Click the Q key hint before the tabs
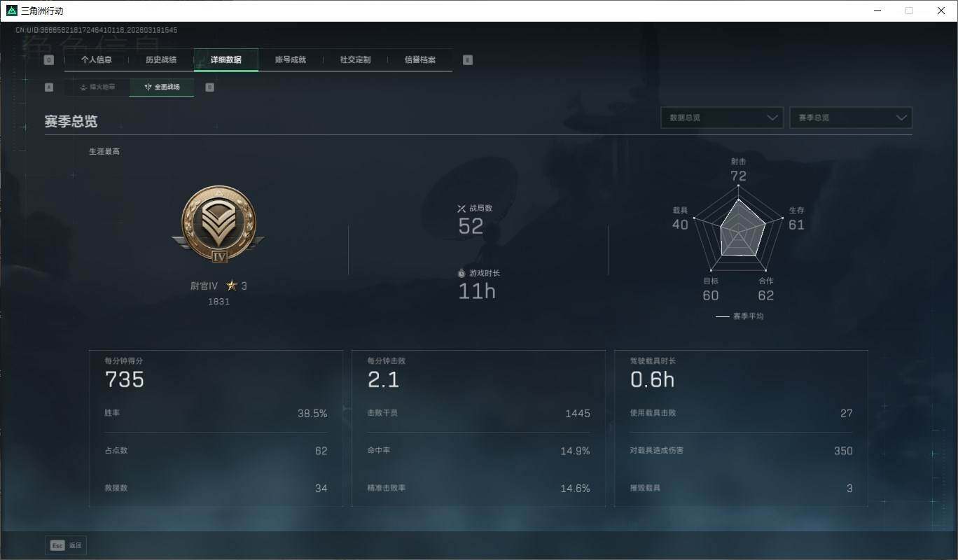Screen dimensions: 958x560 click(x=49, y=60)
